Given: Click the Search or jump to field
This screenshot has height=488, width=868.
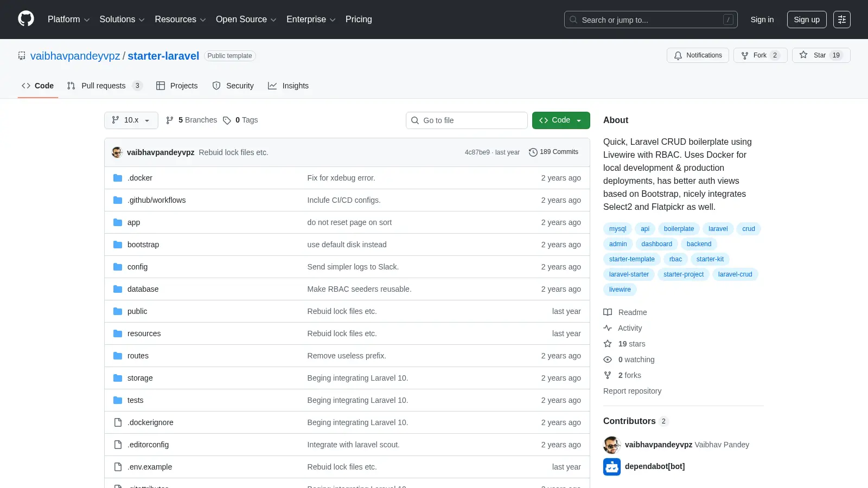Looking at the screenshot, I should [x=650, y=20].
